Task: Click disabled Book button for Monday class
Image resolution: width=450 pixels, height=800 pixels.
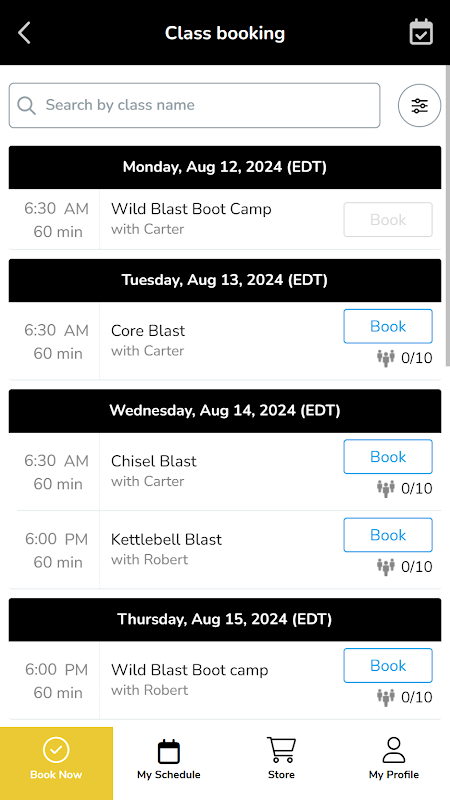Action: [x=388, y=219]
